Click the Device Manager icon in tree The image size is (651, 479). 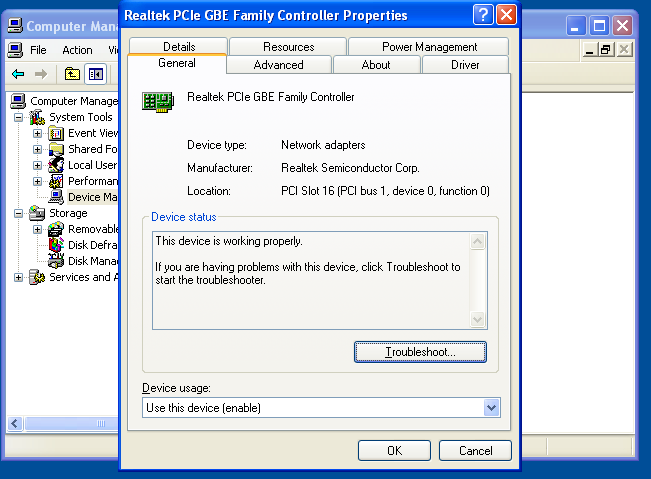(56, 197)
